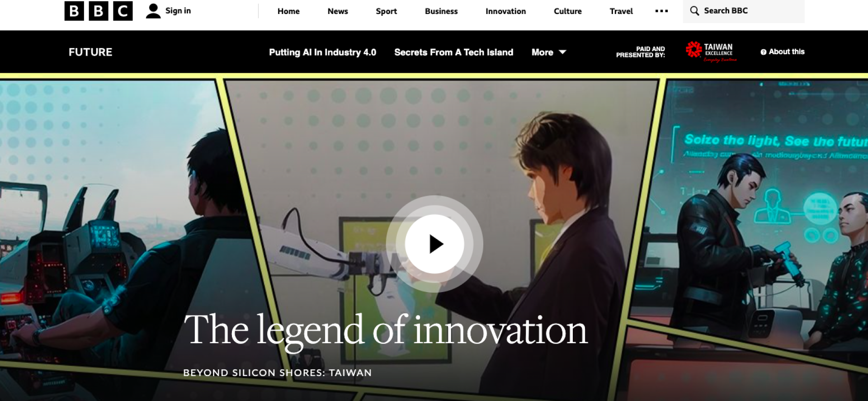Open Secrets From A Tech Island link
Viewport: 868px width, 401px height.
coord(453,52)
